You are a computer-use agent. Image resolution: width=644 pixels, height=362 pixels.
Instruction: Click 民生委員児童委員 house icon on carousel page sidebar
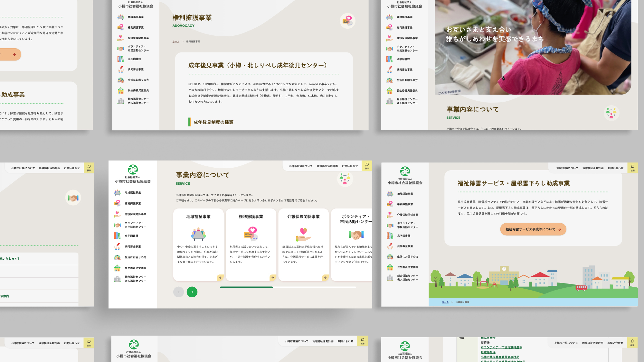pyautogui.click(x=117, y=268)
